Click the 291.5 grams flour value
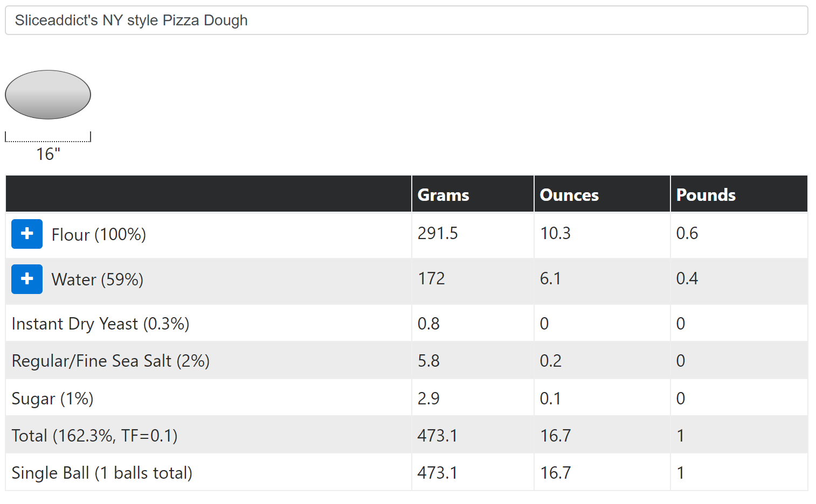 point(437,234)
